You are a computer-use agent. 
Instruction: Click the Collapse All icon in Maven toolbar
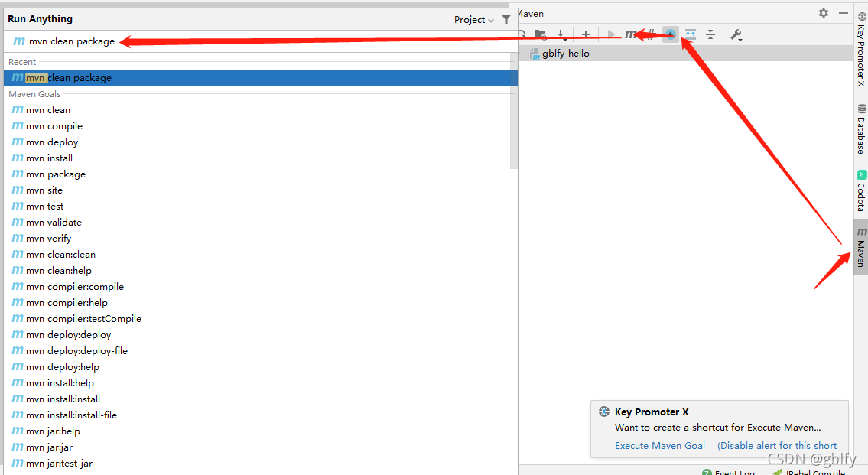point(710,34)
